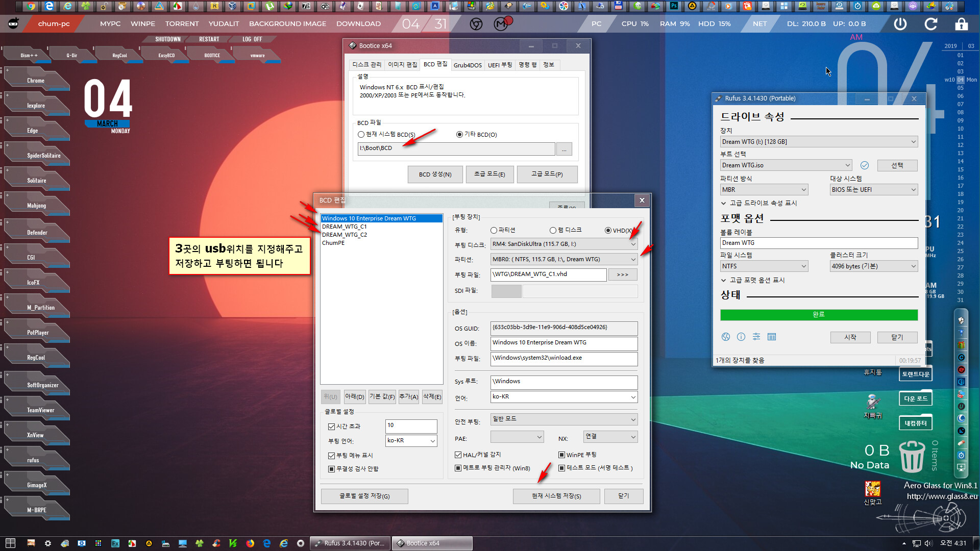Open the settings gear in the taskbar
The height and width of the screenshot is (551, 980).
[x=48, y=543]
